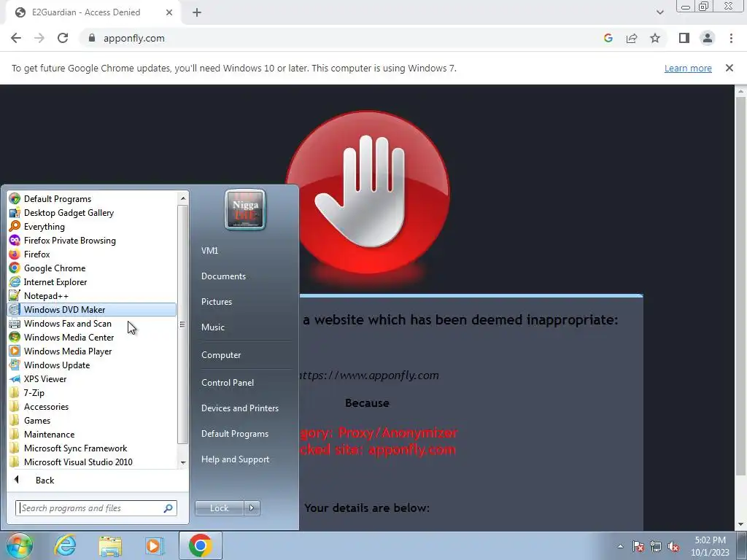
Task: Open Devices and Printers
Action: point(239,408)
